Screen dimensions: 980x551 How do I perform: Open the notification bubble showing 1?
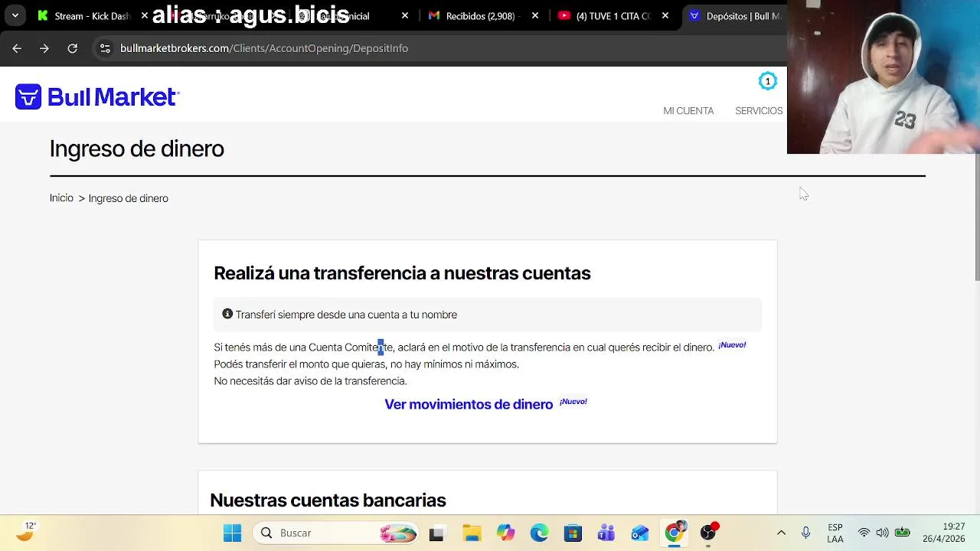[767, 81]
